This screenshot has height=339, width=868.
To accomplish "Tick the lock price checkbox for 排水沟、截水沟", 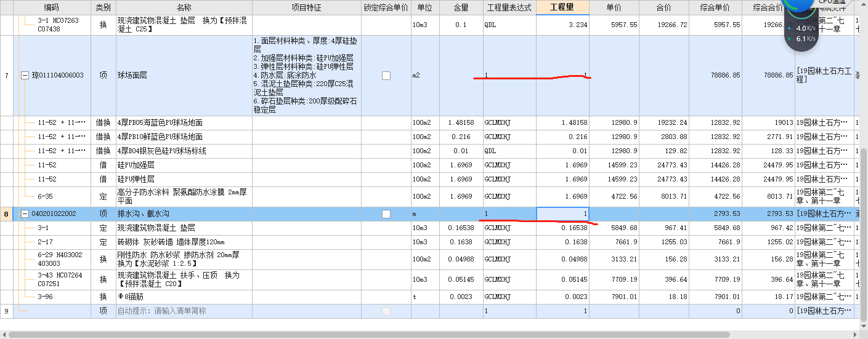I will [386, 214].
